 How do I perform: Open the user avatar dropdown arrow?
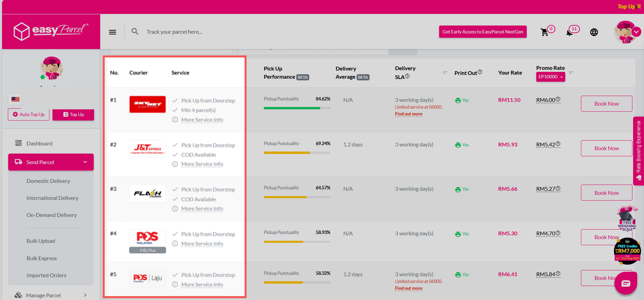(x=636, y=32)
